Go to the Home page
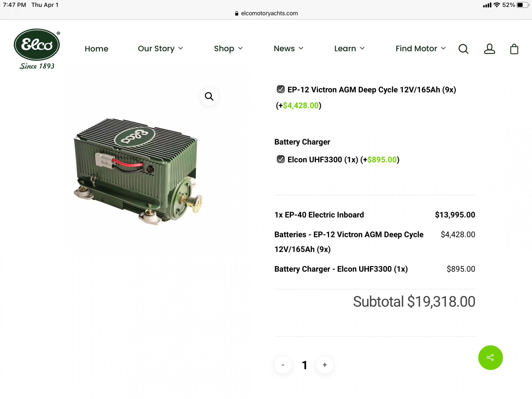Viewport: 532px width, 399px height. pos(96,49)
